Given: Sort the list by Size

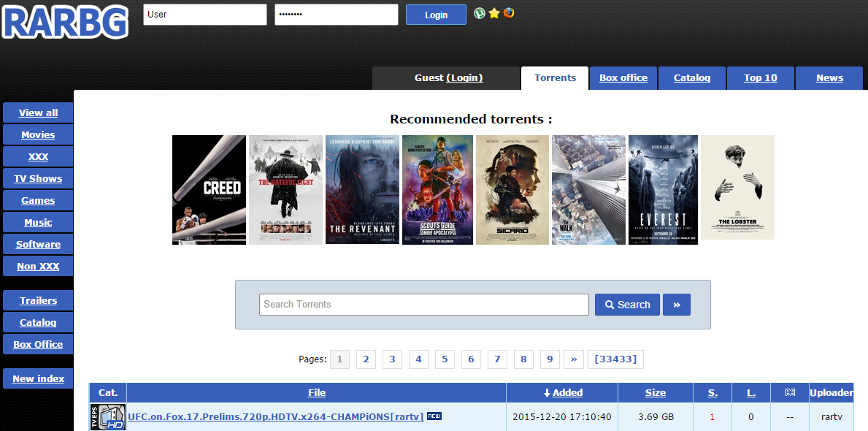Looking at the screenshot, I should [x=656, y=393].
